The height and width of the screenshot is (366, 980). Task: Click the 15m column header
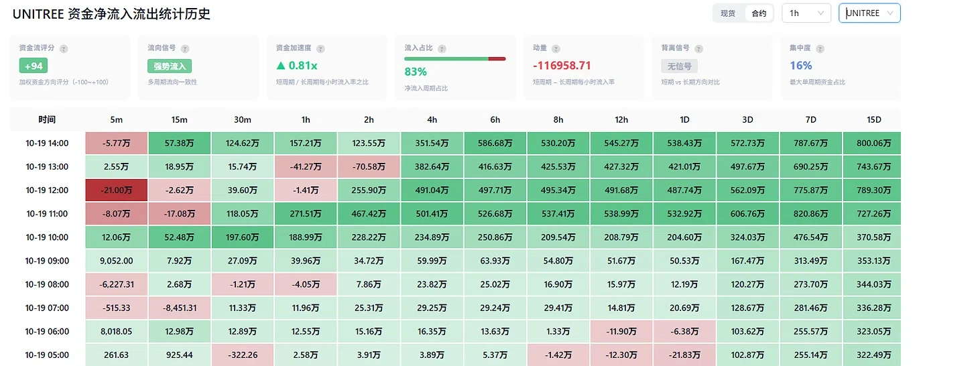tap(180, 120)
